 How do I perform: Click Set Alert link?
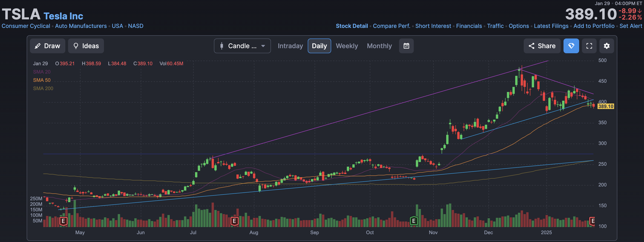[x=631, y=26]
